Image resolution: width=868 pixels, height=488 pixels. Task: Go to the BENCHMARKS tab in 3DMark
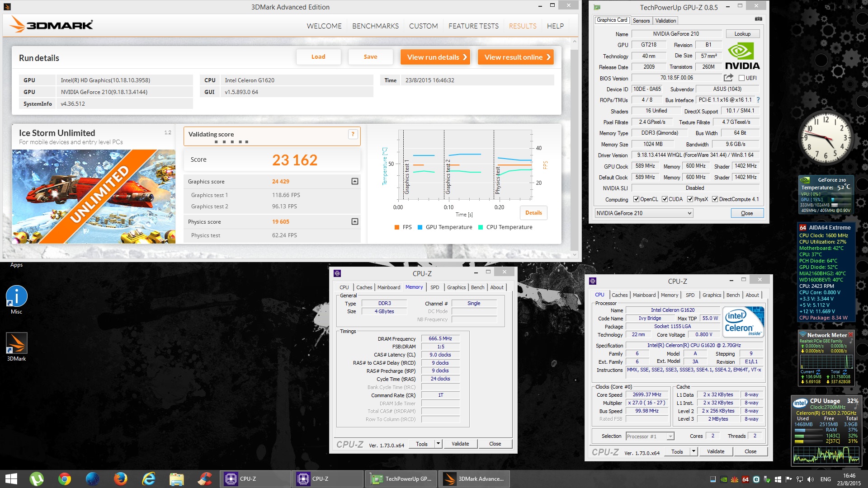pos(375,26)
